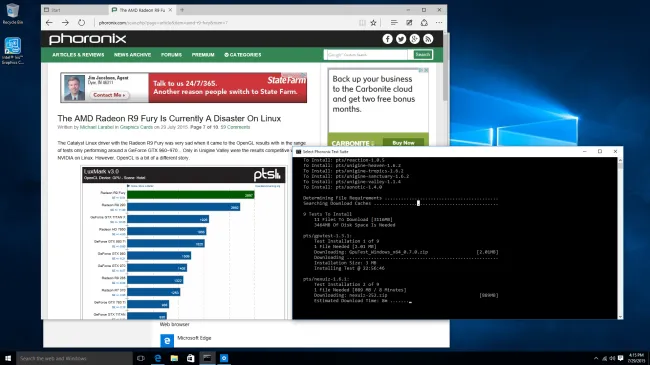
Task: Open Edge More actions menu
Action: (439, 23)
